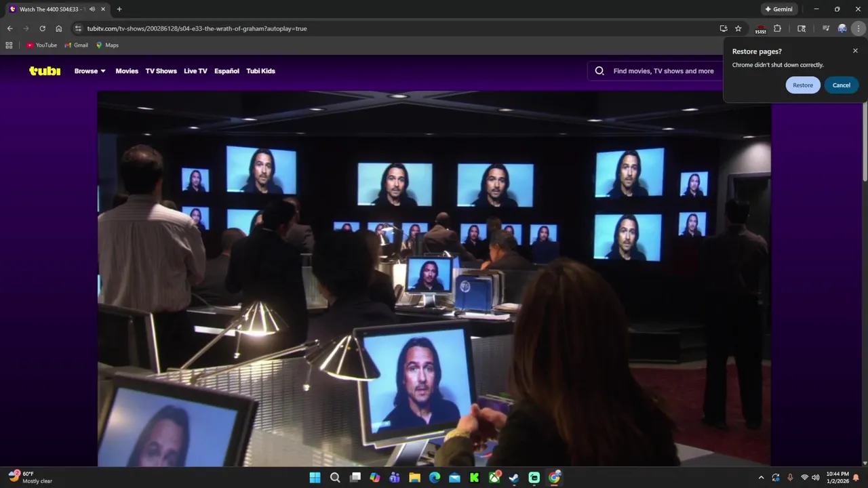This screenshot has width=868, height=488.
Task: Open the notification bell
Action: (x=856, y=478)
